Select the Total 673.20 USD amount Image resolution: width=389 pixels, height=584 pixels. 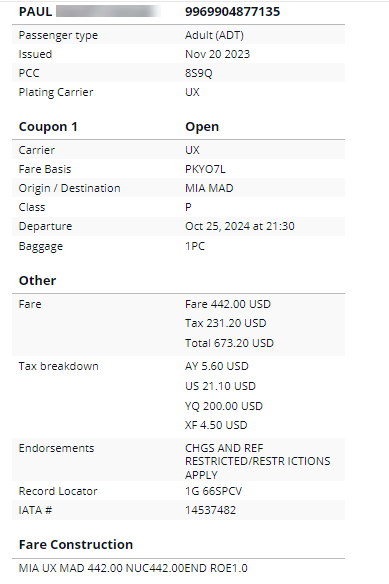229,343
